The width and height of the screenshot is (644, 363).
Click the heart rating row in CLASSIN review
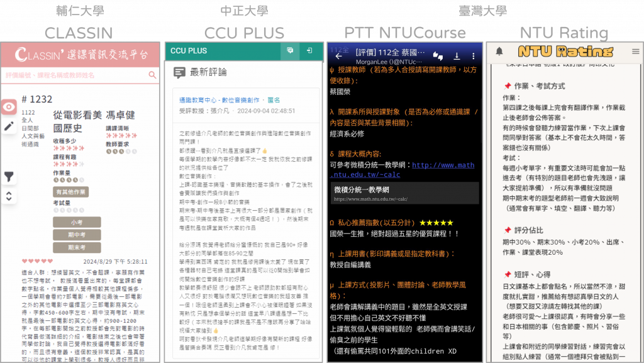coord(37,261)
